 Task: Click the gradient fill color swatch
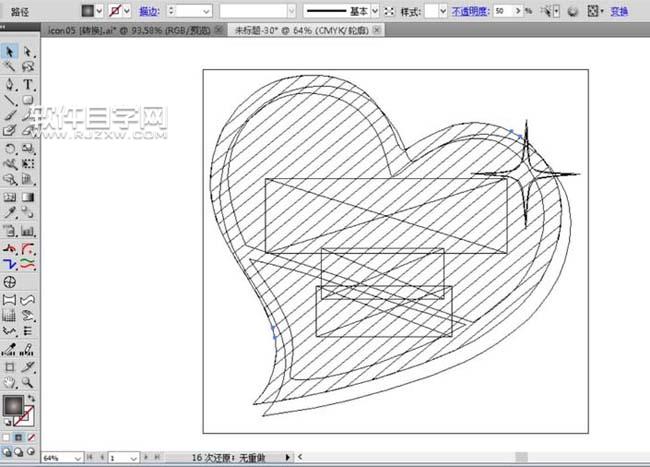click(x=13, y=406)
